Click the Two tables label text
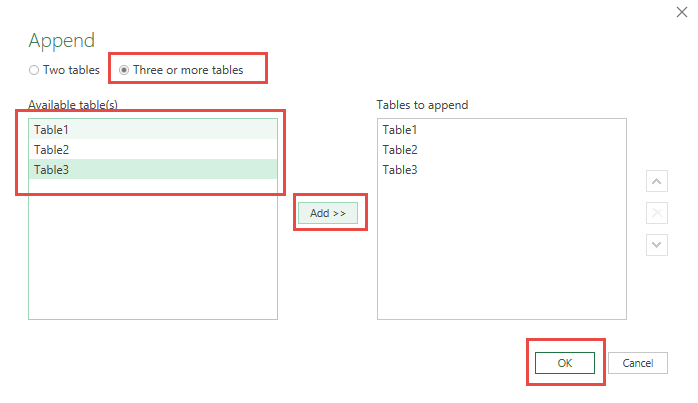 click(x=71, y=70)
